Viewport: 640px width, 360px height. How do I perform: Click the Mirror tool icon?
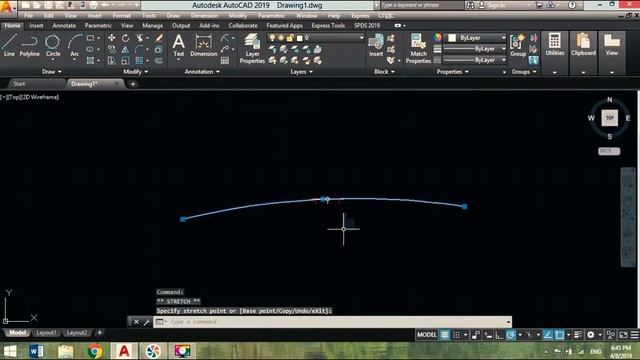click(125, 49)
